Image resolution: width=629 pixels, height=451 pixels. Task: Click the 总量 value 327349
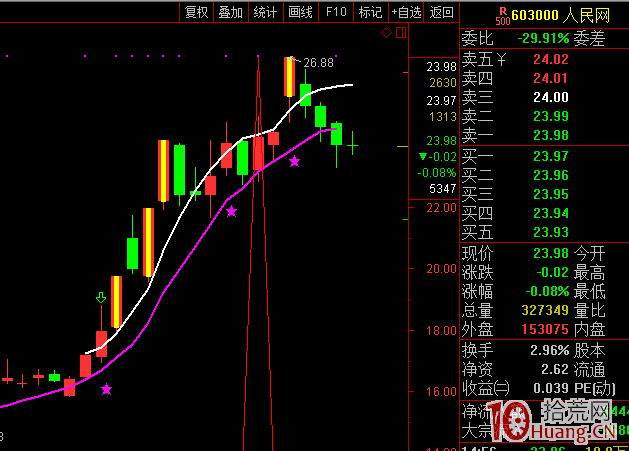coord(545,310)
